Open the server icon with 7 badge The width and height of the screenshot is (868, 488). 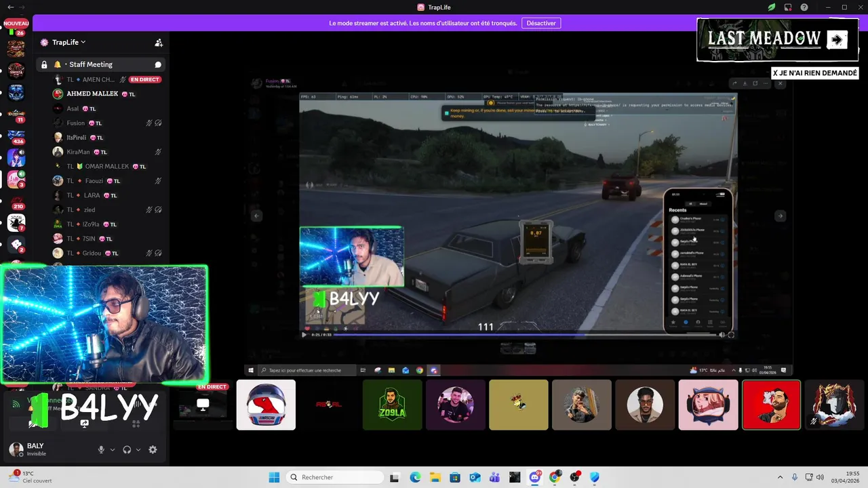click(16, 223)
